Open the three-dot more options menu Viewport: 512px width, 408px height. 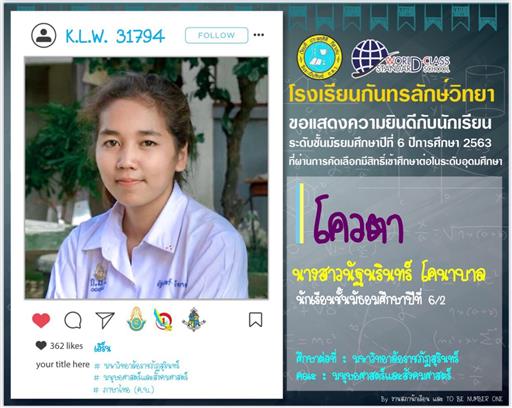(x=259, y=35)
